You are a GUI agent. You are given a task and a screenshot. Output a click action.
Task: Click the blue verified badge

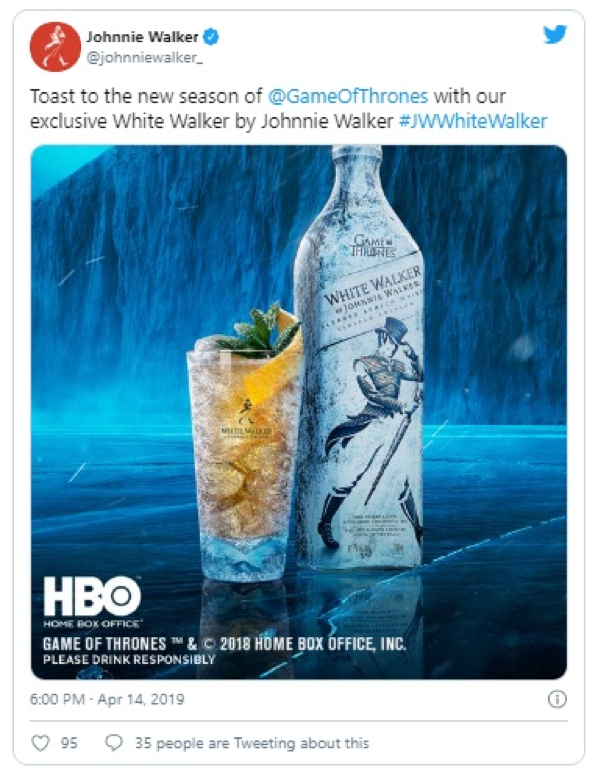click(211, 37)
